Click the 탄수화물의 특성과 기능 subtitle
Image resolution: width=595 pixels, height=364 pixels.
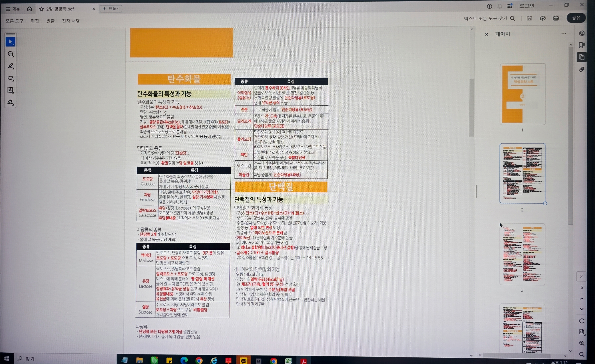pos(164,94)
